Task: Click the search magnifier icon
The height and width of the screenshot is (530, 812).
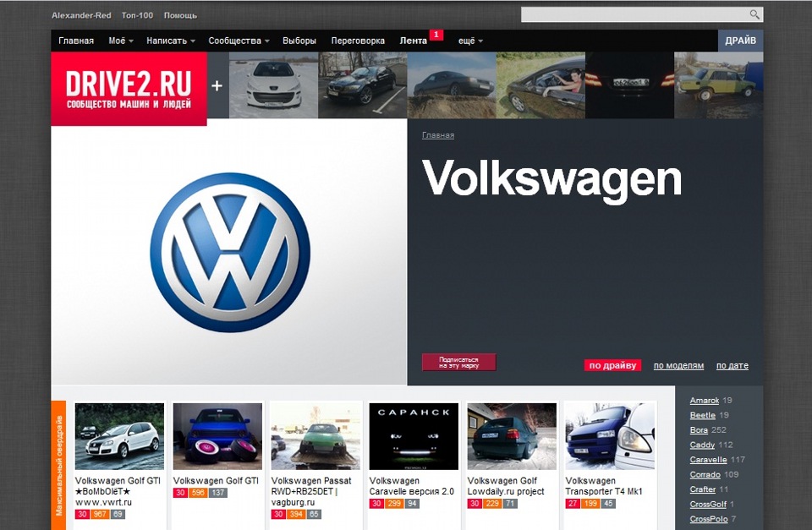Action: click(754, 14)
